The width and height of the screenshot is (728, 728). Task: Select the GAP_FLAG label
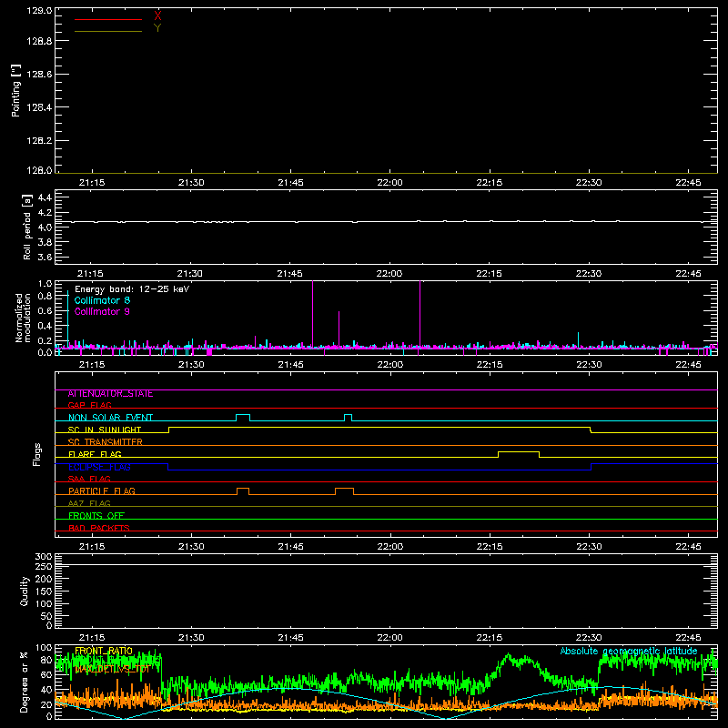(x=89, y=405)
